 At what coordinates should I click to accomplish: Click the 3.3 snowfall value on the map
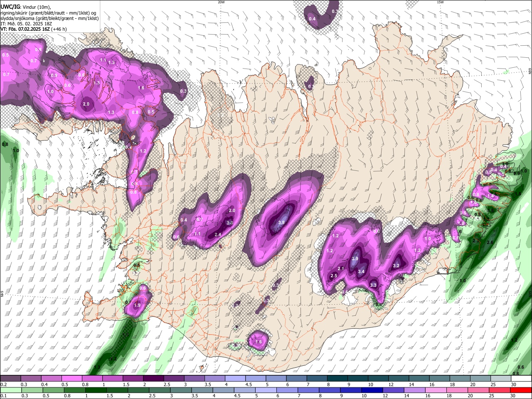373,285
